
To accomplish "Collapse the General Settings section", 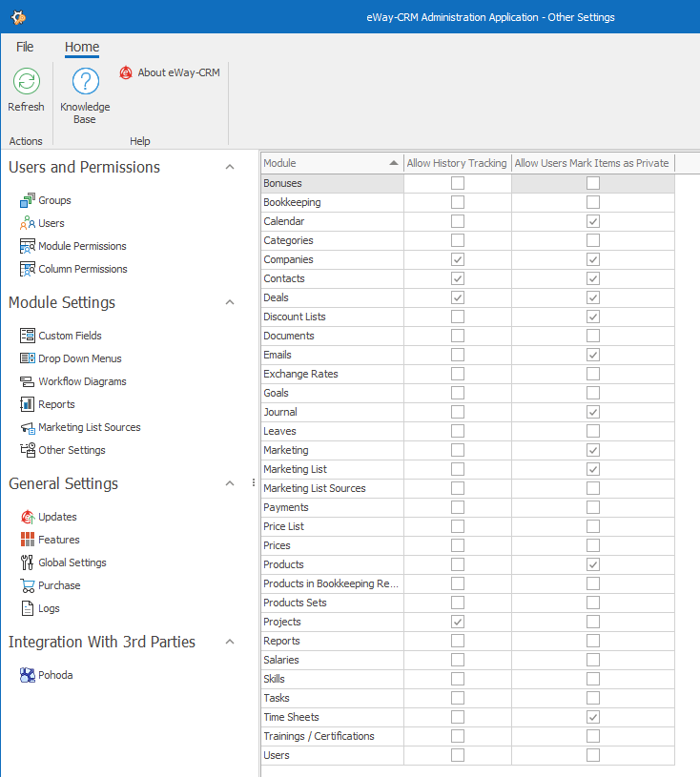I will (x=230, y=483).
